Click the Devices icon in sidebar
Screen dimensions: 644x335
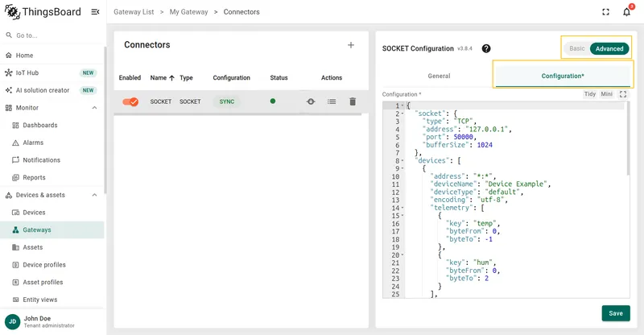(15, 213)
